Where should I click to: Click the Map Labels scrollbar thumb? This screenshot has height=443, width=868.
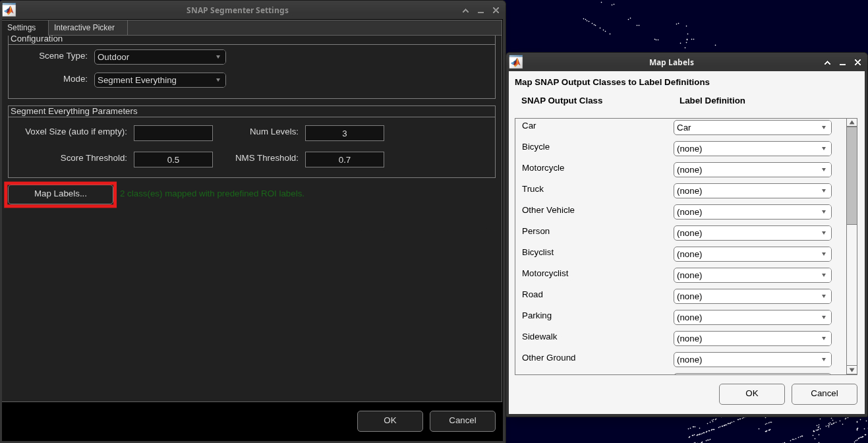pyautogui.click(x=852, y=175)
